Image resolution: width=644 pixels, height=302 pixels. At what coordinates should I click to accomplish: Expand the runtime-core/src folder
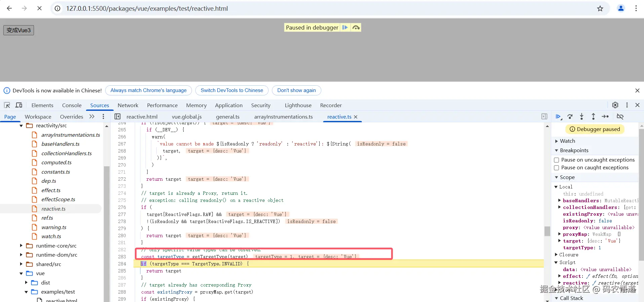(21, 246)
